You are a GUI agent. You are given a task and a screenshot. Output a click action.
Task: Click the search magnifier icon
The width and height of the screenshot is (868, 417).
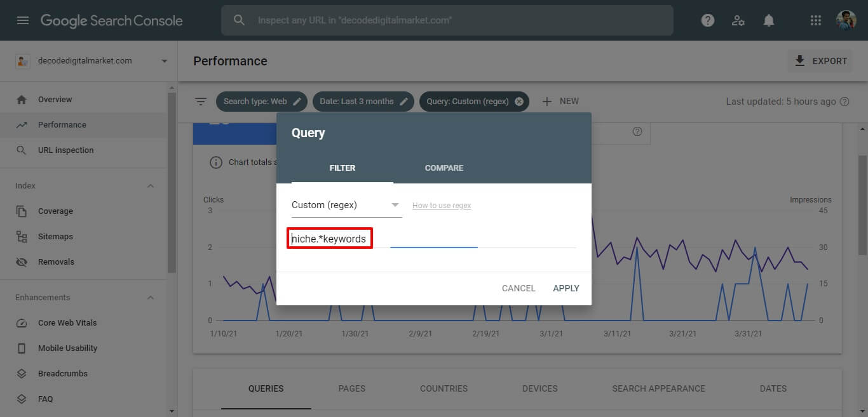[x=239, y=20]
